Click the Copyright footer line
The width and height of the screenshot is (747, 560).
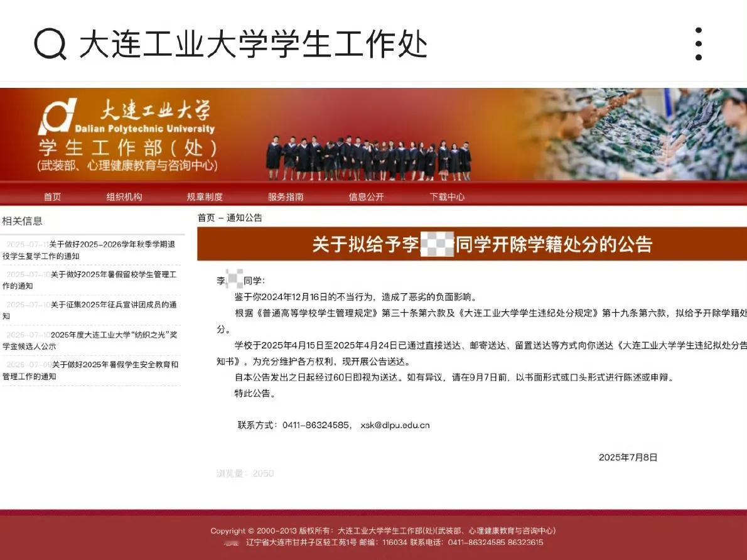click(x=383, y=530)
